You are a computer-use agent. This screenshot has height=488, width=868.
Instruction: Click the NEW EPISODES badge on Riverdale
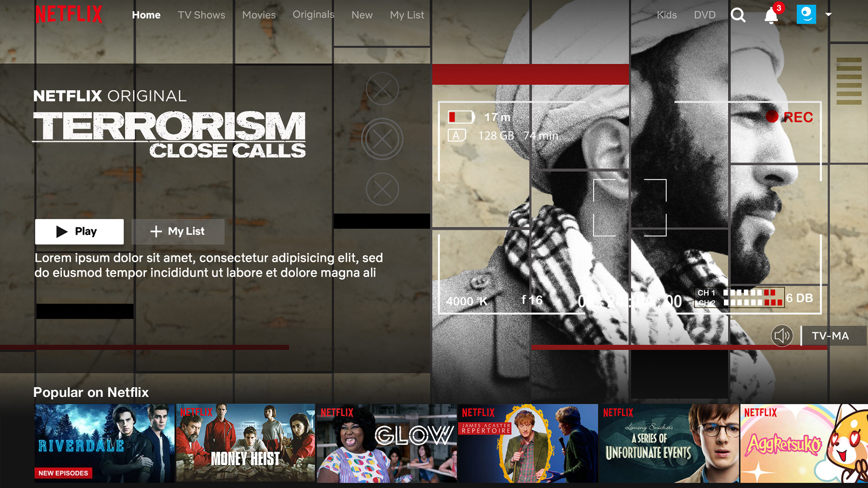(x=63, y=473)
